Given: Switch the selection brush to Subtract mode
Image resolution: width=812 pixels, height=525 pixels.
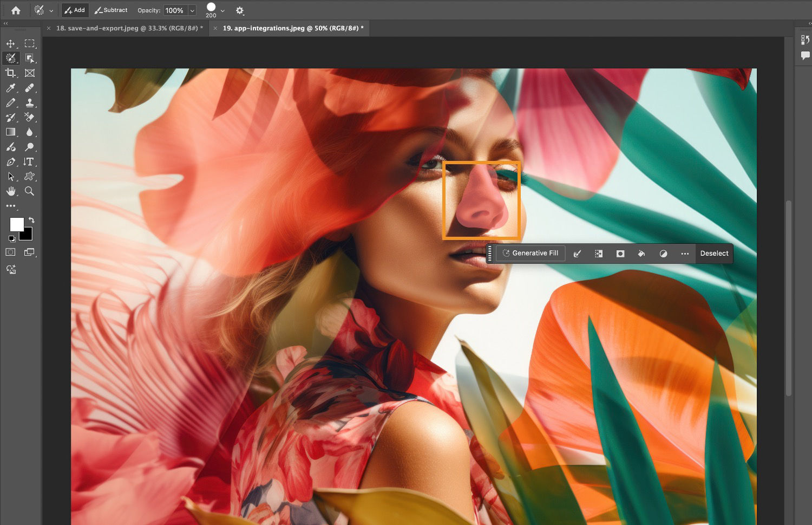Looking at the screenshot, I should click(x=110, y=10).
